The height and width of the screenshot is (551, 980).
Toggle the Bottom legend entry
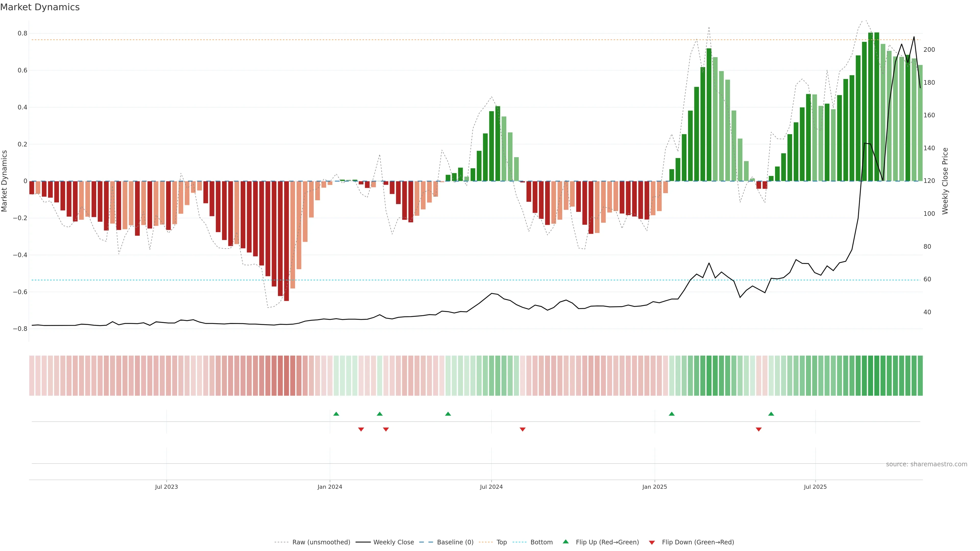(541, 542)
